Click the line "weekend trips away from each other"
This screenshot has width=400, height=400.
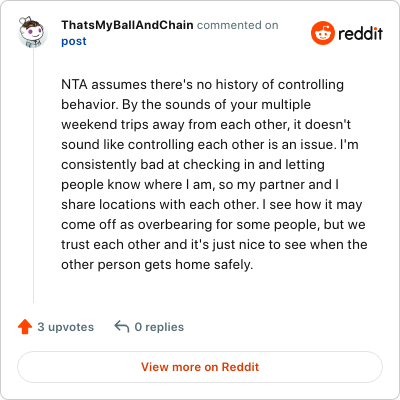pos(206,125)
